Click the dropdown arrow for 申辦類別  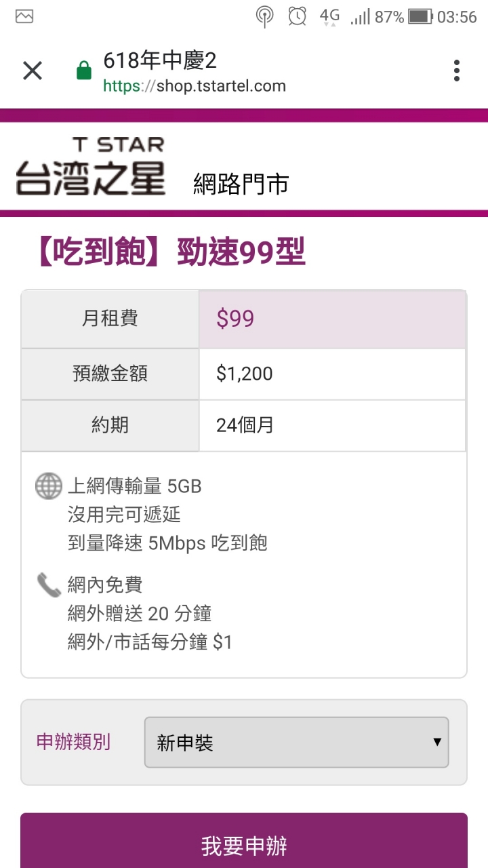(437, 742)
